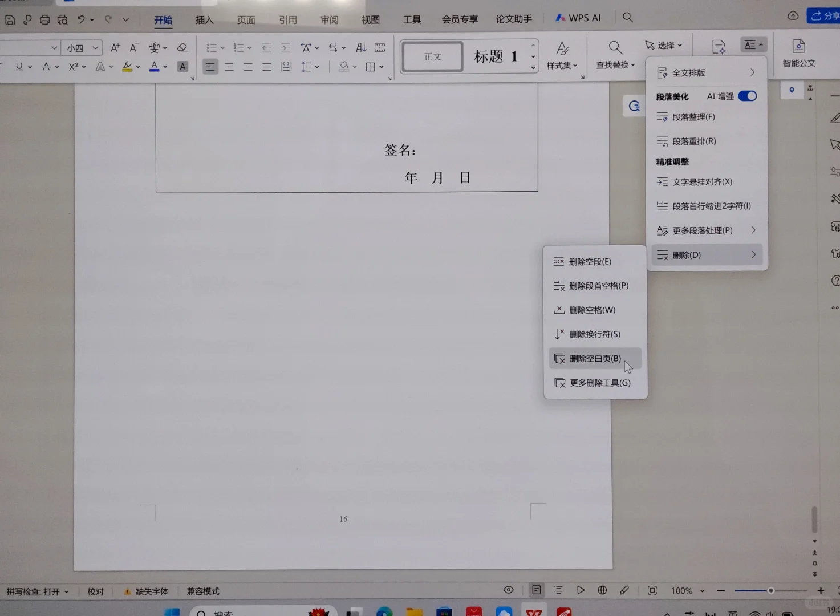The width and height of the screenshot is (840, 616).
Task: Click the pen icon in the status bar
Action: tap(624, 590)
